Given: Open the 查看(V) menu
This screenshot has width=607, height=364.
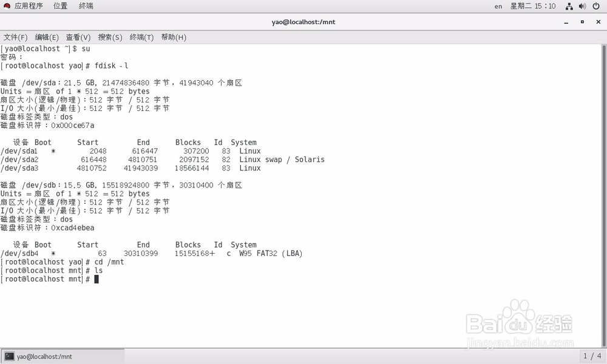Looking at the screenshot, I should 78,38.
